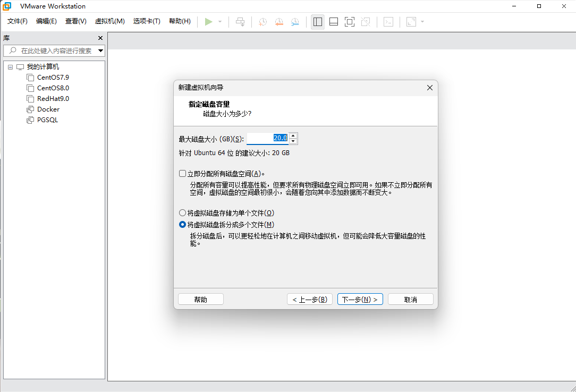Click the library search input field
The height and width of the screenshot is (392, 576).
(x=54, y=50)
